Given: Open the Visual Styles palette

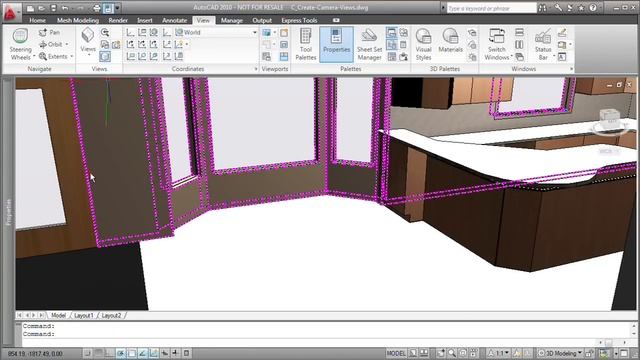Looking at the screenshot, I should pyautogui.click(x=423, y=44).
